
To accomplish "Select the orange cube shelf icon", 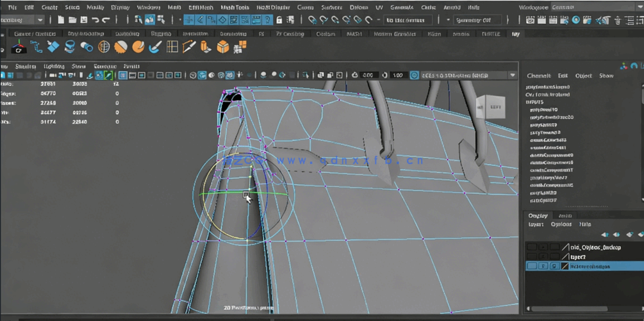I will tap(222, 47).
